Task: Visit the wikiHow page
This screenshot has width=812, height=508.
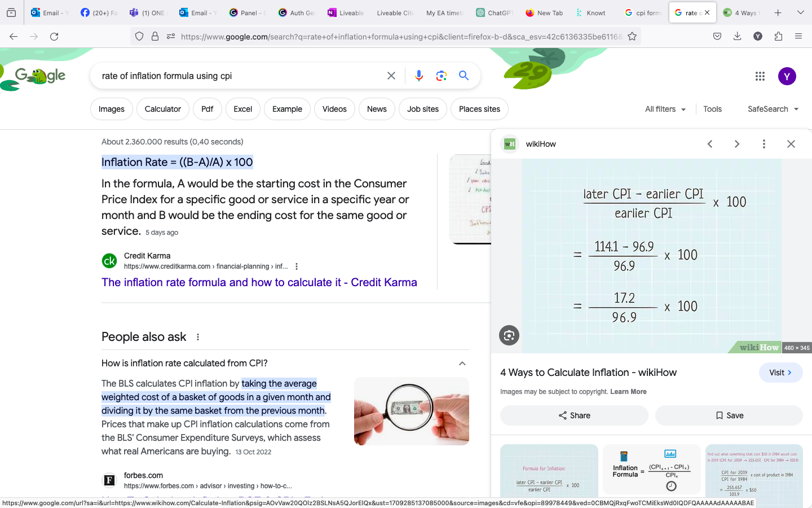Action: point(780,373)
